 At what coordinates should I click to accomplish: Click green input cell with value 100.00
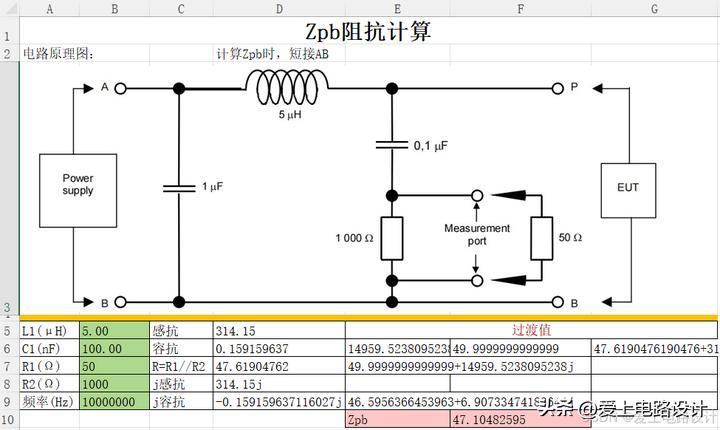click(x=114, y=349)
